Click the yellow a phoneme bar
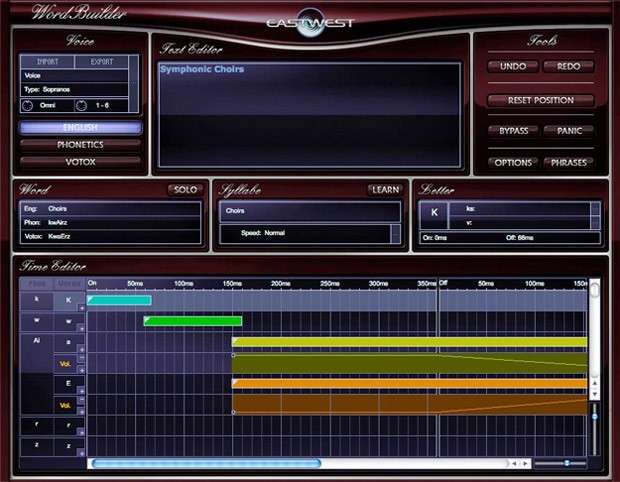 [x=410, y=342]
